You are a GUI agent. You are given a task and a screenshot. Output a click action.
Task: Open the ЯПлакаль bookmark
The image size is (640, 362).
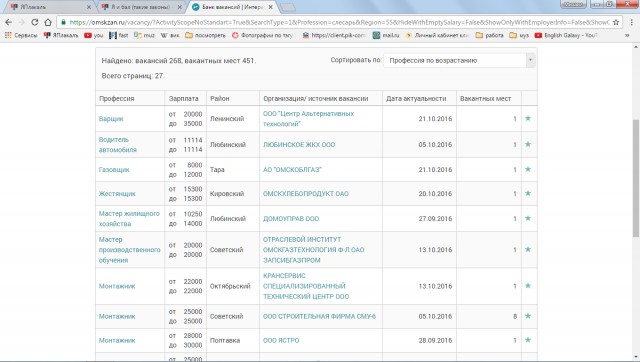coord(61,36)
